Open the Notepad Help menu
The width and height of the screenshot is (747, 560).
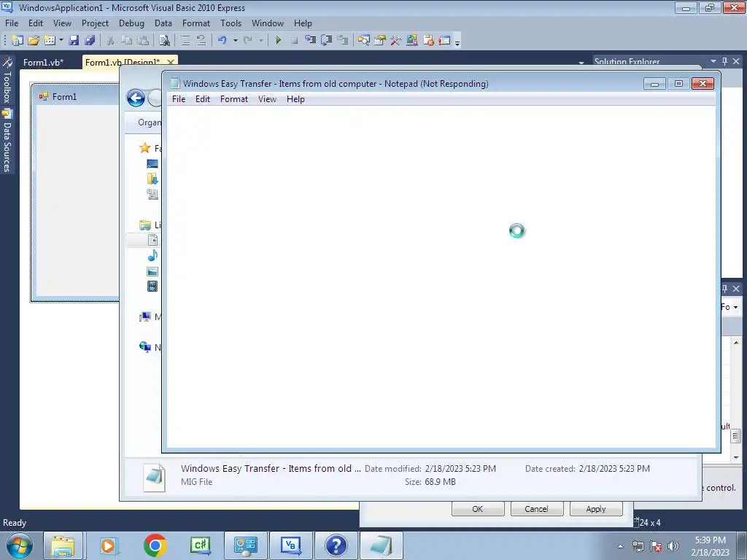click(295, 99)
